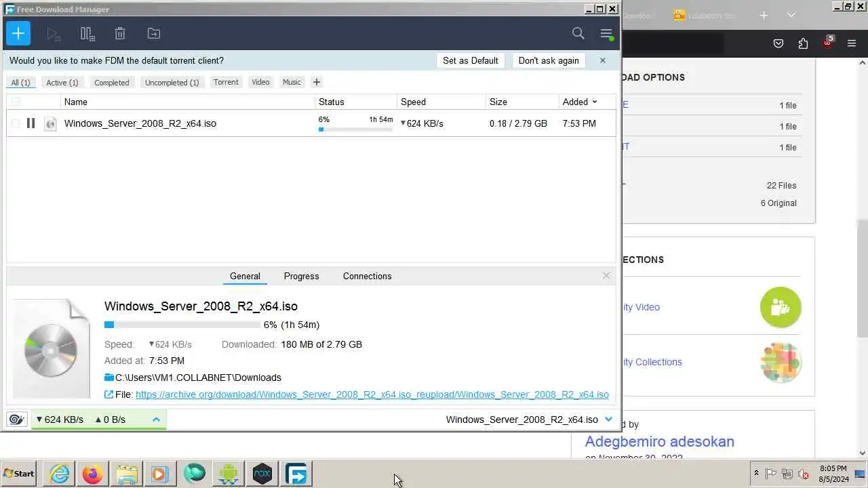The image size is (868, 488).
Task: Select the Completed filter tab
Action: coord(112,82)
